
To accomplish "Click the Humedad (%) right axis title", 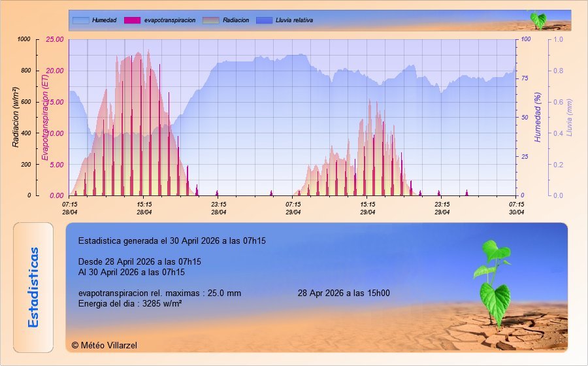I will point(538,118).
